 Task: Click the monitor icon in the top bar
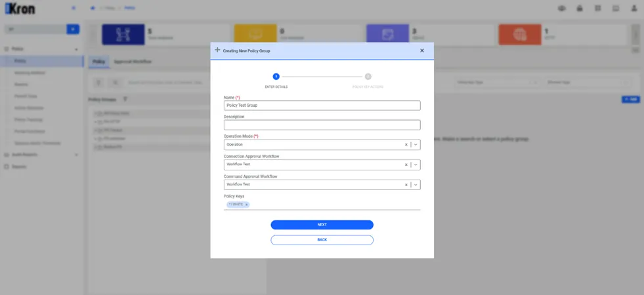tap(616, 9)
